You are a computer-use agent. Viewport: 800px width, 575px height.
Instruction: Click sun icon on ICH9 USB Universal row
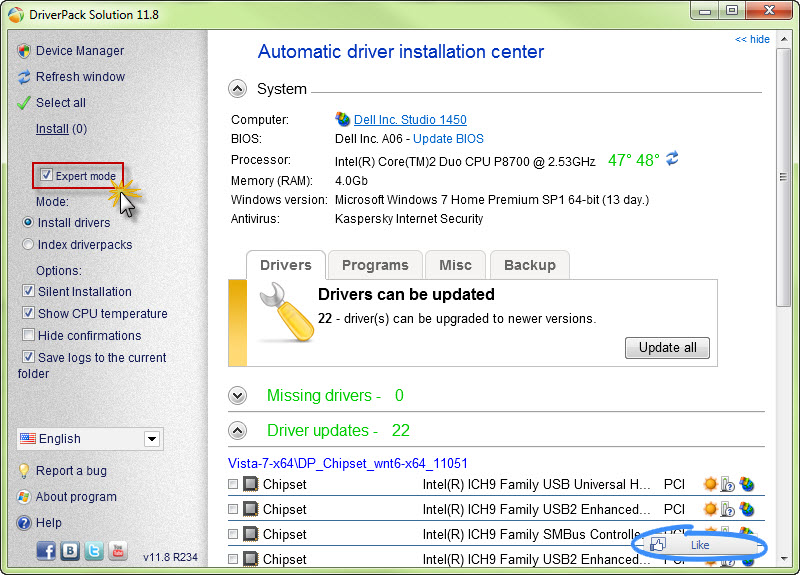pos(710,484)
